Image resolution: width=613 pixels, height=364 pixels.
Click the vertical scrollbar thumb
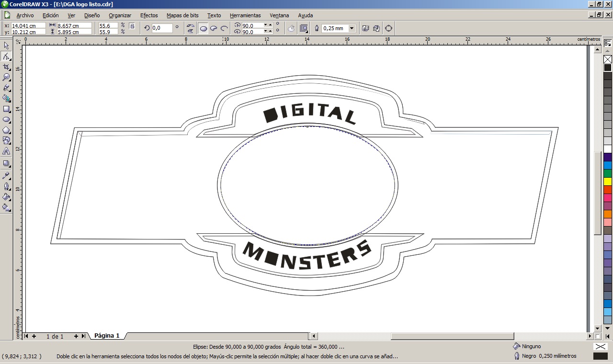[597, 193]
